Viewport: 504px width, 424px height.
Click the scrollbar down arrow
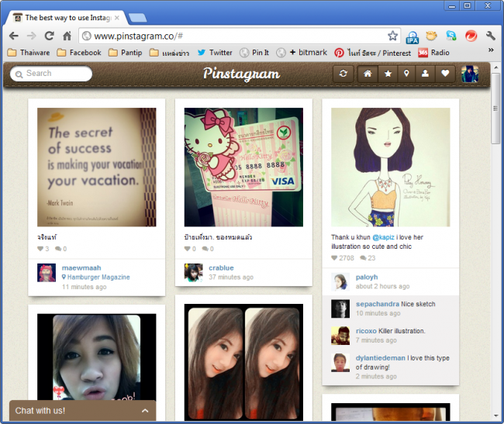point(495,416)
